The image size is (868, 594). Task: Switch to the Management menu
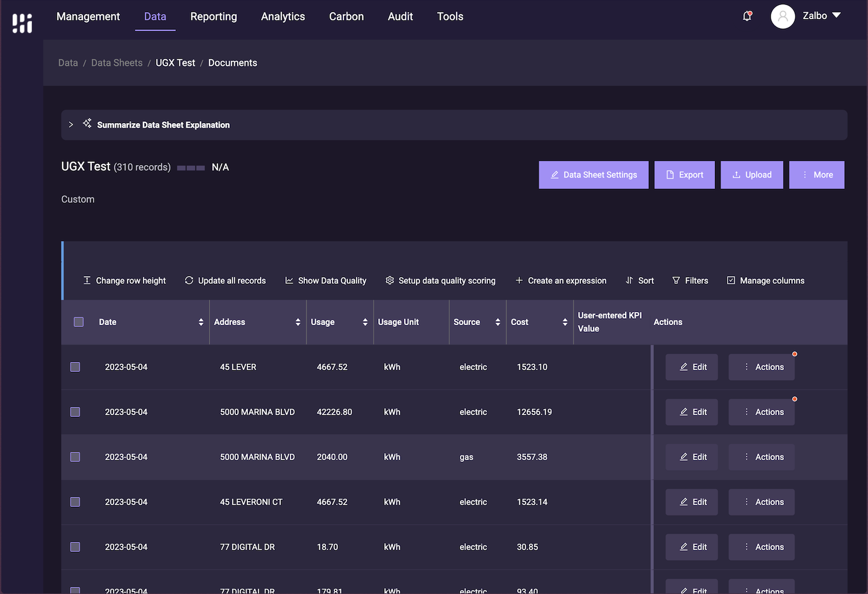[x=88, y=16]
